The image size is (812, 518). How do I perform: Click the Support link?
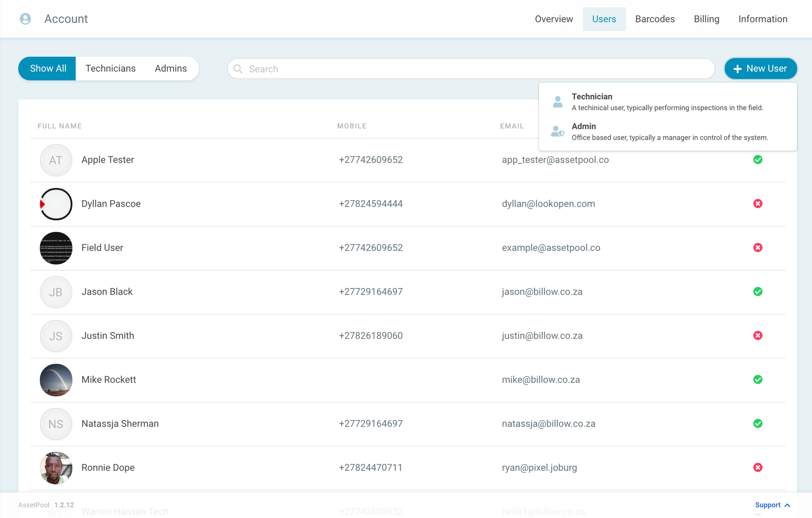coord(767,505)
